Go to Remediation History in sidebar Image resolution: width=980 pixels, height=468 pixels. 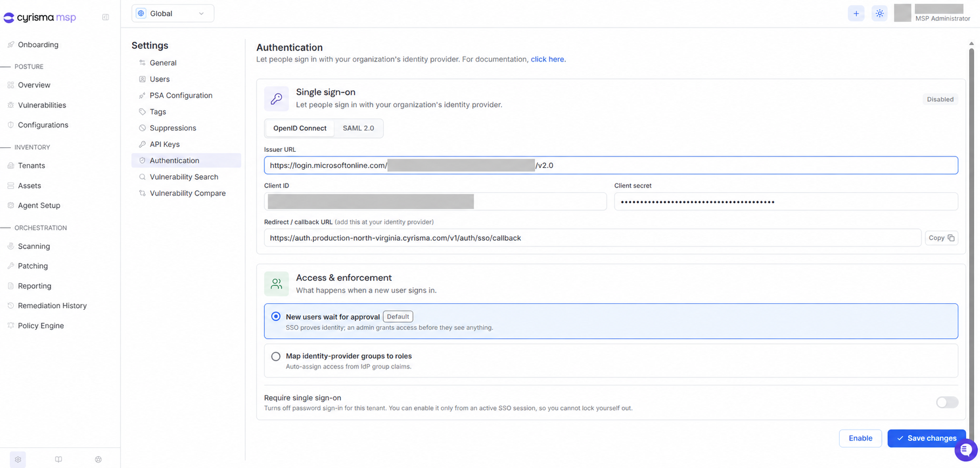pos(52,306)
